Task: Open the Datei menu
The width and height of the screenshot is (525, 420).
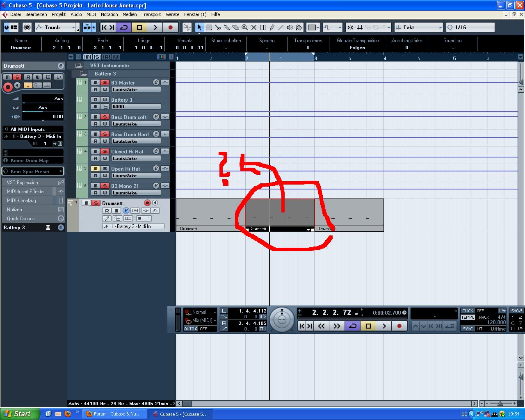Action: click(x=16, y=14)
